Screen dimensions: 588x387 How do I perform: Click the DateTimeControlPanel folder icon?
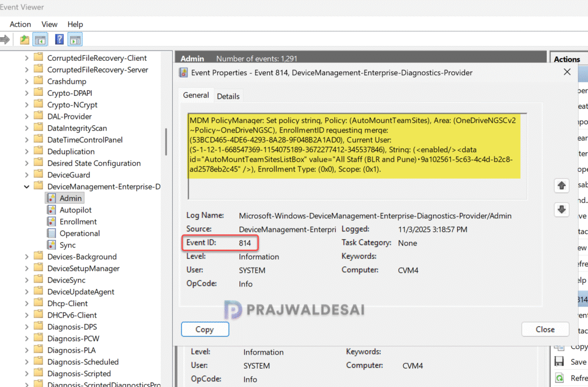tap(38, 139)
